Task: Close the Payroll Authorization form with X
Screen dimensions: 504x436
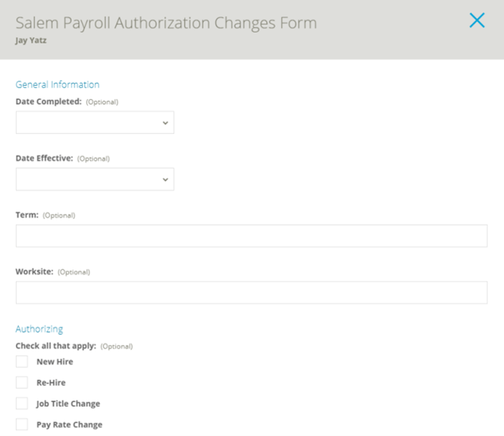Action: (x=477, y=20)
